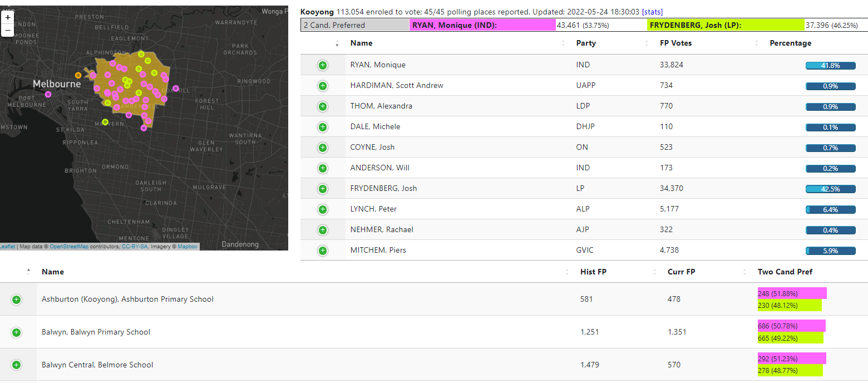Sort candidates table by Name

[x=361, y=43]
